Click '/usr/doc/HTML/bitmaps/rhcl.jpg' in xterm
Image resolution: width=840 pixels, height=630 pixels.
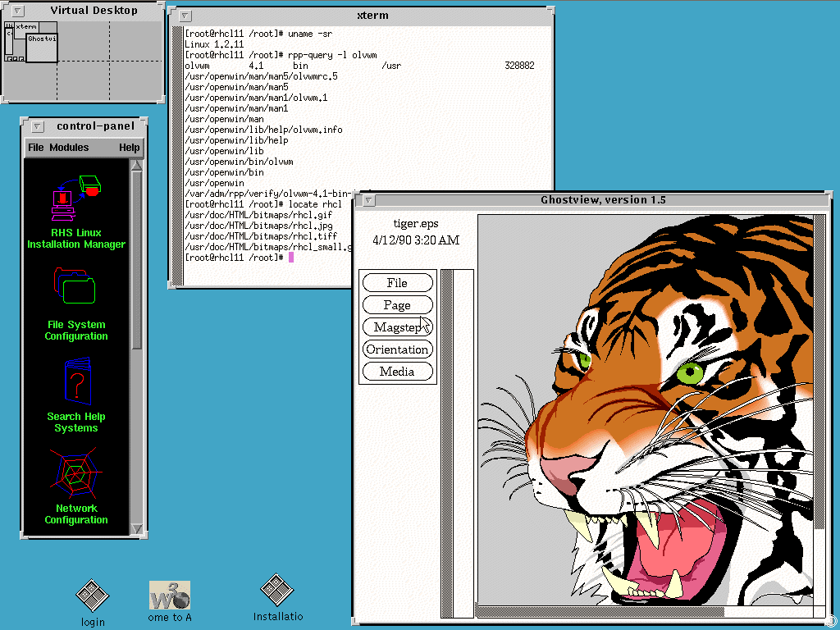[x=258, y=226]
